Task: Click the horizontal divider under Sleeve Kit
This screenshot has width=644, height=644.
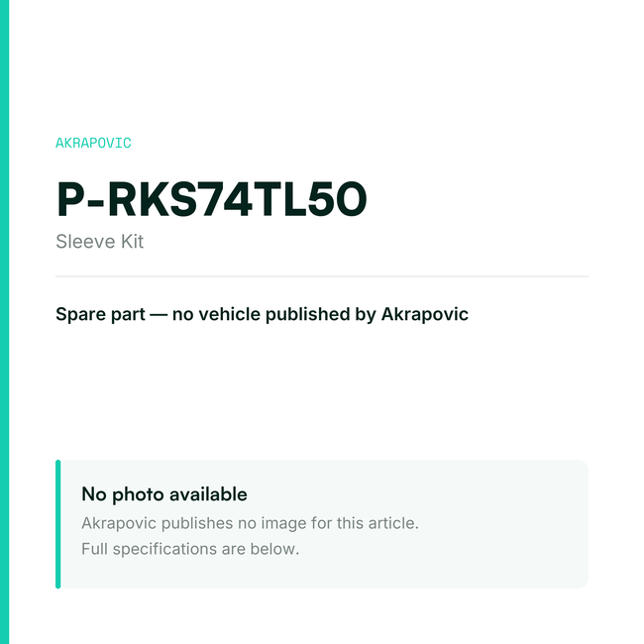Action: 322,276
